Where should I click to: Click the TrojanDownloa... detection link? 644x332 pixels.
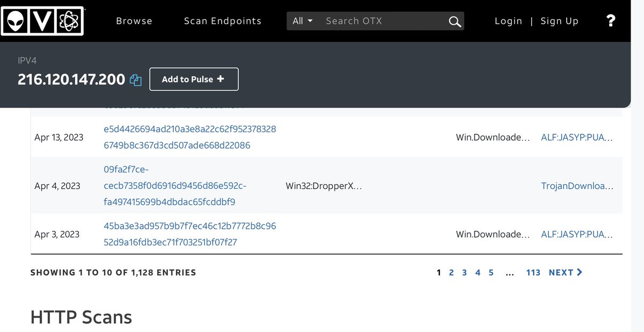[x=577, y=186]
